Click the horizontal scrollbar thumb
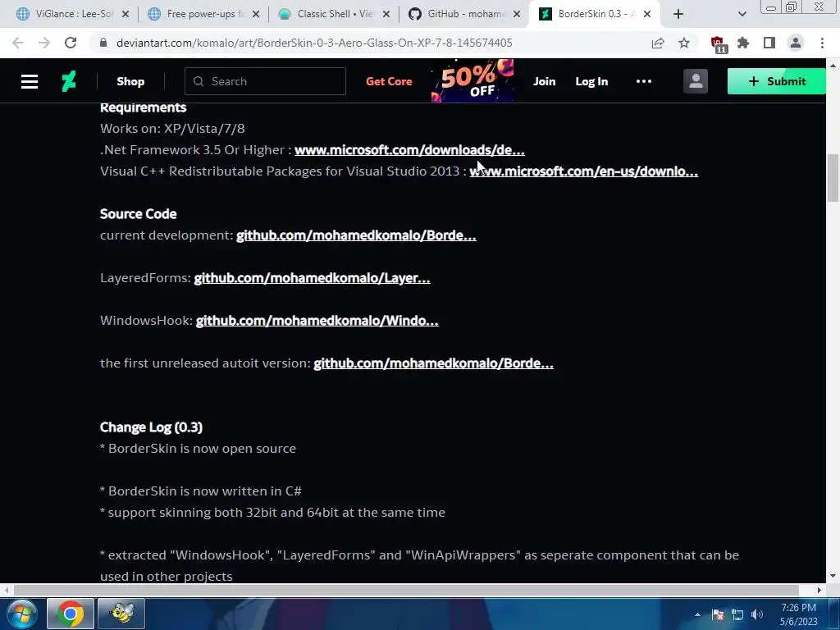Screen dimensions: 840x630 point(406,590)
